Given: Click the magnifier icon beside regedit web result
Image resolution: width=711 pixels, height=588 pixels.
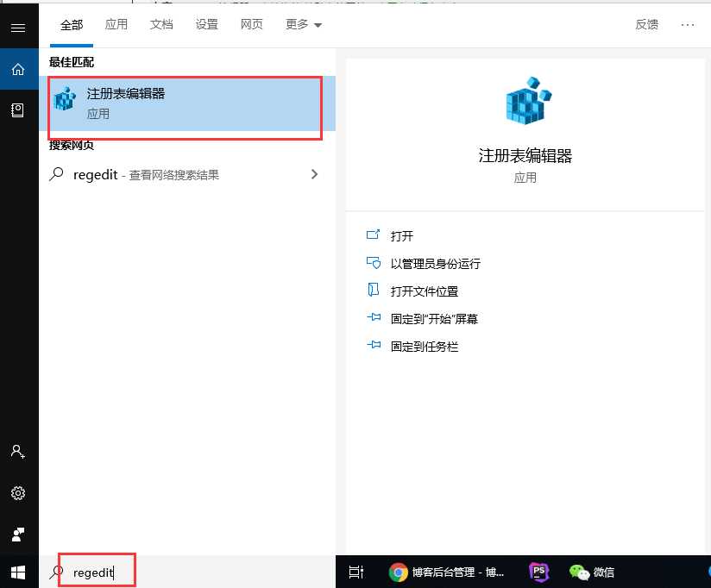Looking at the screenshot, I should (x=56, y=174).
